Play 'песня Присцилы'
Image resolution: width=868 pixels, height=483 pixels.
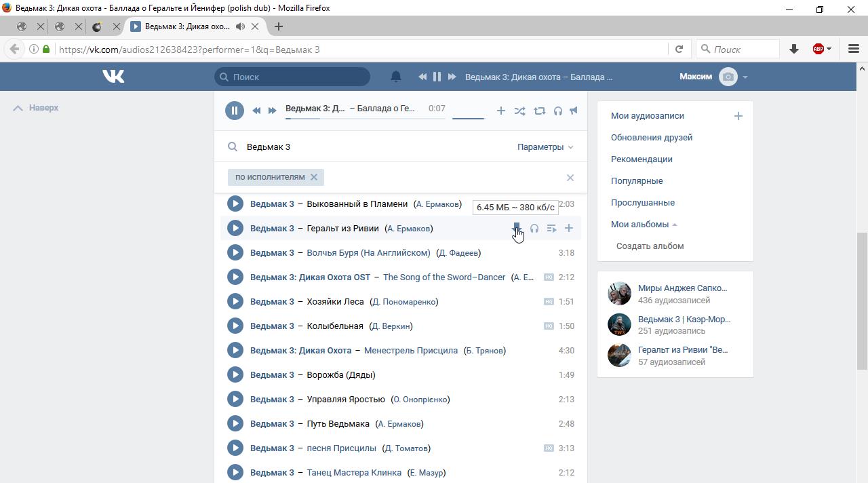(x=235, y=448)
